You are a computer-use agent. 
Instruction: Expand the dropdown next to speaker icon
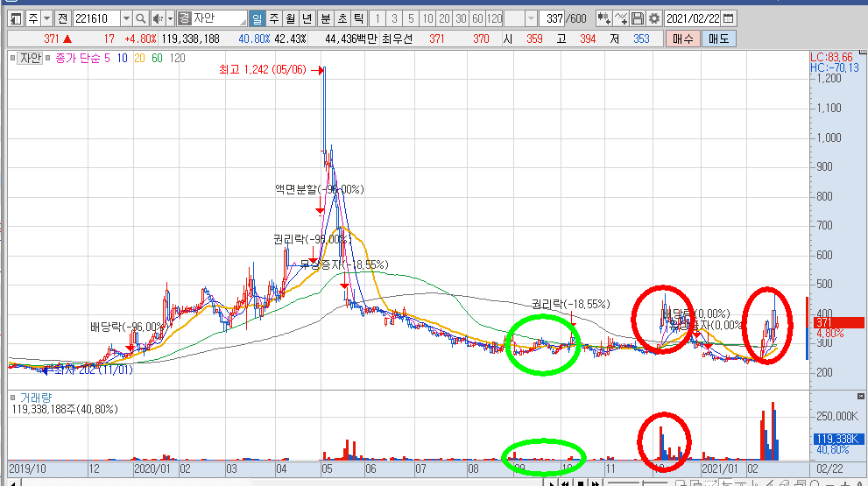[169, 18]
